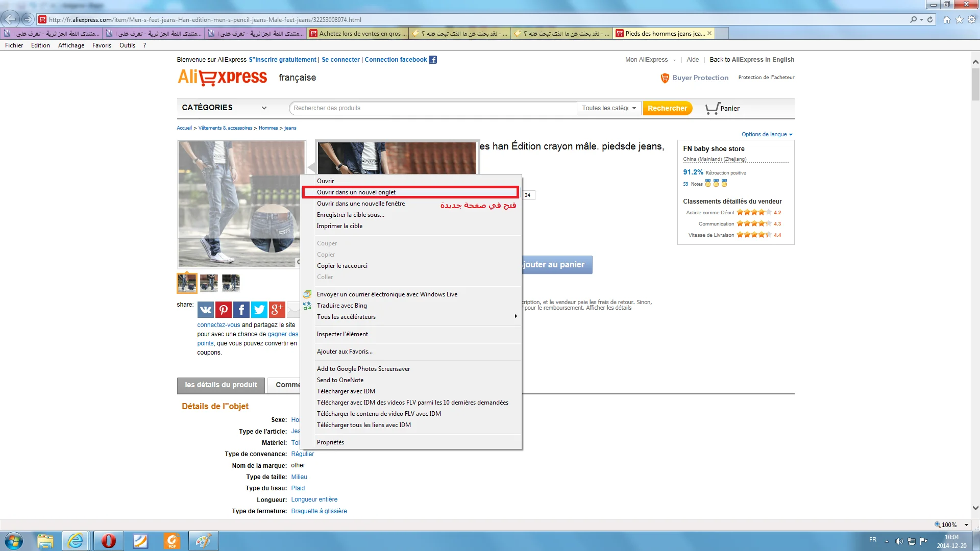Click the Se connecter link
Screen dimensions: 980x551
click(340, 60)
